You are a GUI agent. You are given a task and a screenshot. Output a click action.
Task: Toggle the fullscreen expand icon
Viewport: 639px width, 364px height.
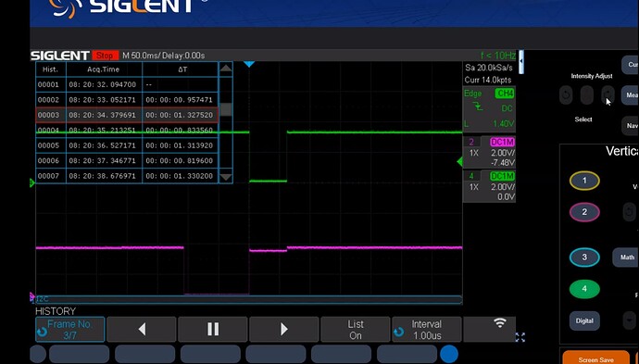pos(520,337)
